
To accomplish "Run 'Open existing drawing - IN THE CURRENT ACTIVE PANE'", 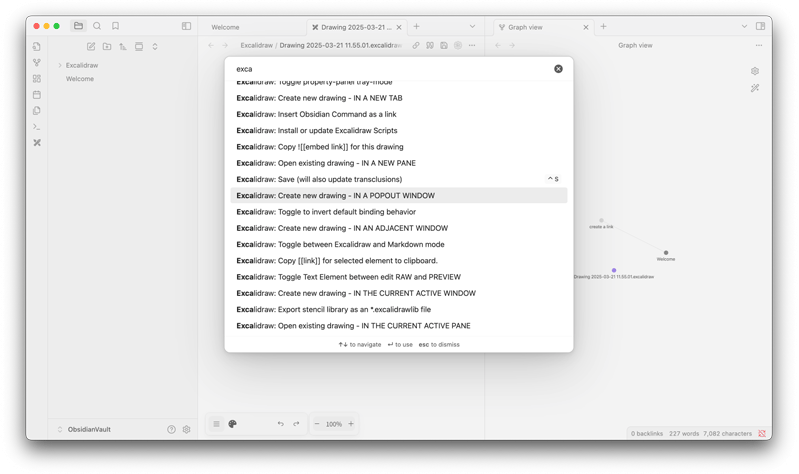I will point(398,326).
